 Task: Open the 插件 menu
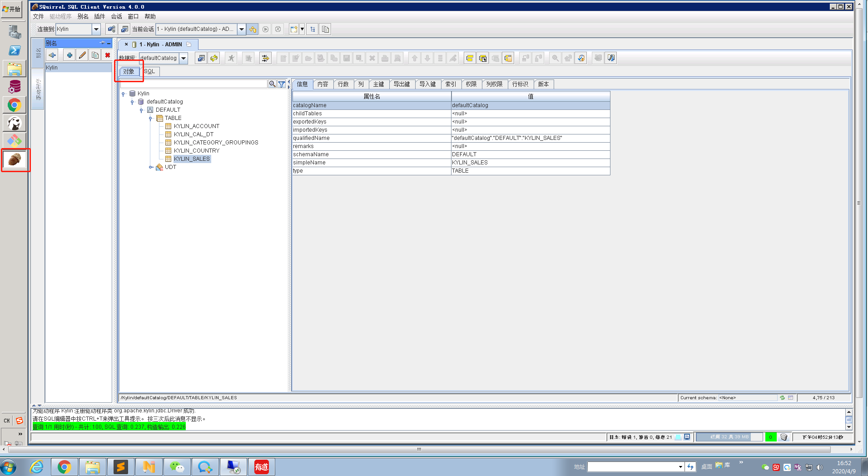(x=99, y=16)
